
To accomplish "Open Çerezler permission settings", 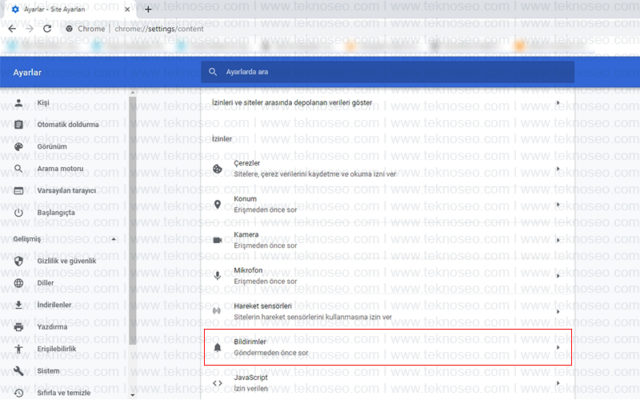I will click(388, 169).
